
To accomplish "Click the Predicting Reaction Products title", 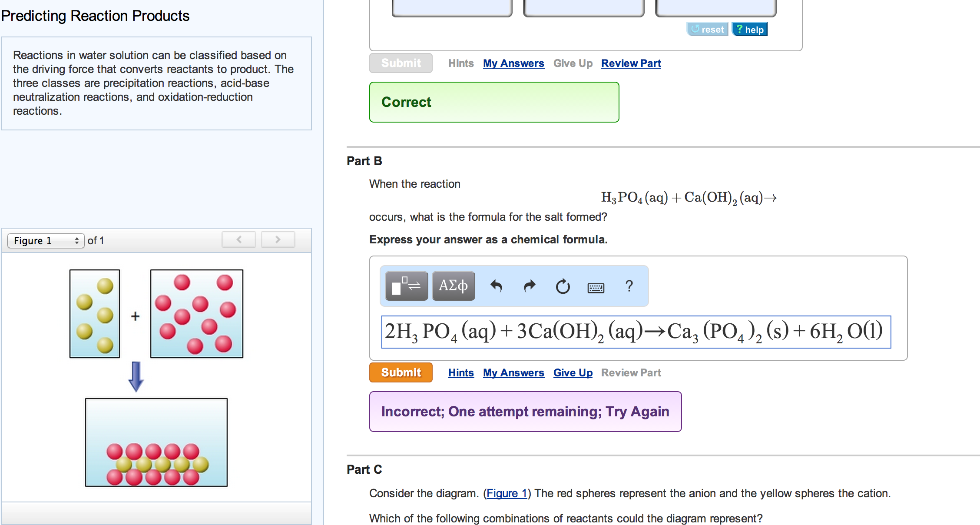I will 95,16.
